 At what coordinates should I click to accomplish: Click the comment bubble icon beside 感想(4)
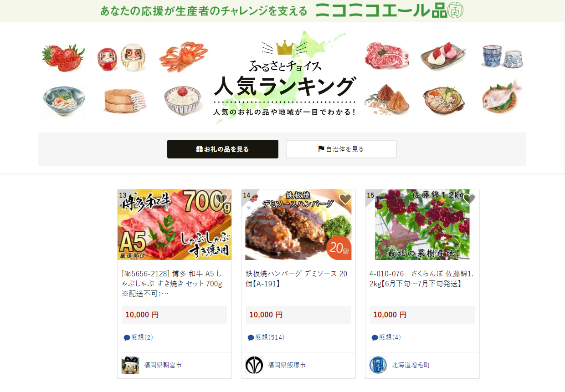(375, 338)
